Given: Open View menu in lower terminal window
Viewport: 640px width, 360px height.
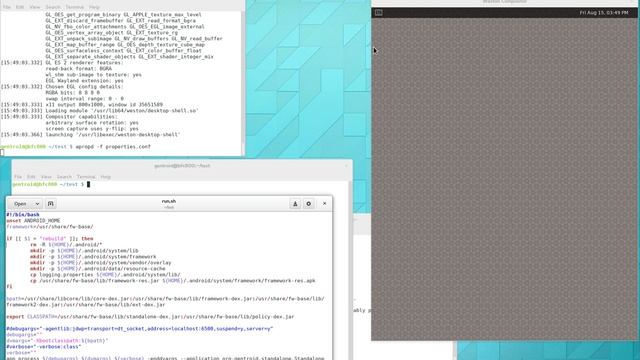Looking at the screenshot, I should click(x=46, y=177).
